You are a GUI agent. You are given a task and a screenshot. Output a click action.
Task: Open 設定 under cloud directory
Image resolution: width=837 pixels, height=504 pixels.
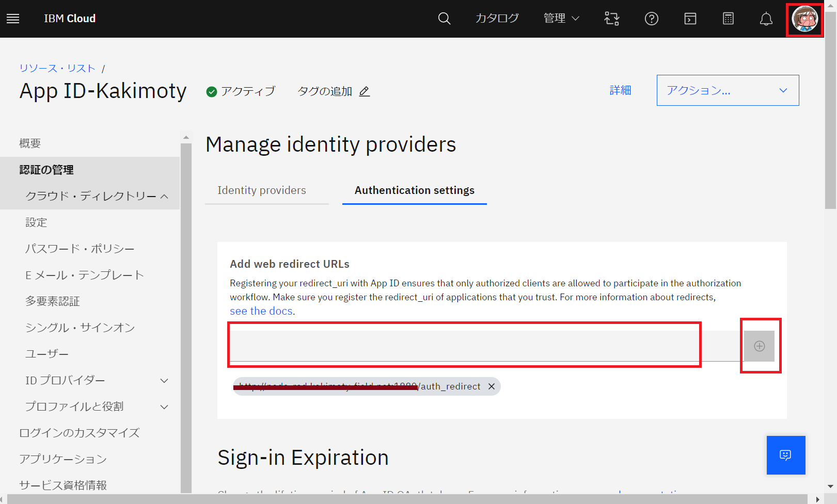coord(36,222)
